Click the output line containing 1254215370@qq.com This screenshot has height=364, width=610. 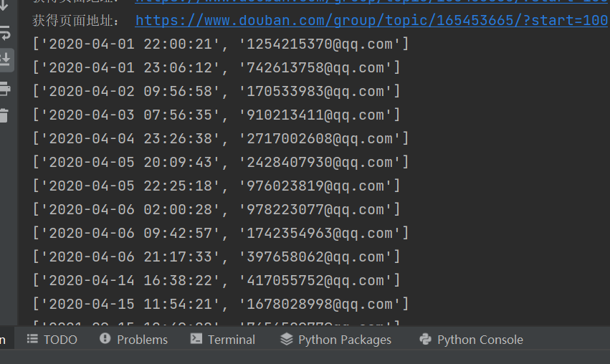(221, 44)
